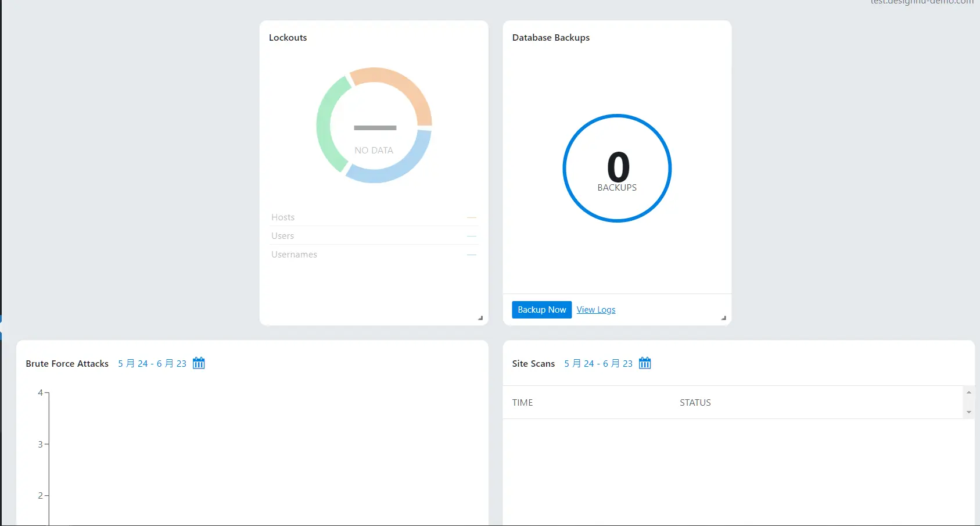Select the Brute Force Attacks date range
Screen dimensions: 980x526
coord(152,363)
